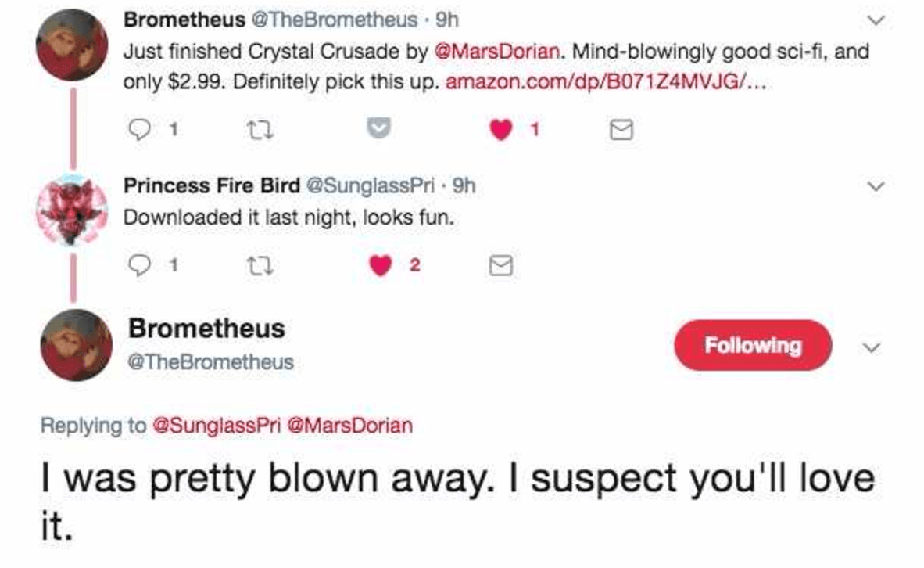
Task: Like Brometheus's Crystal Crusade tweet
Action: point(501,131)
